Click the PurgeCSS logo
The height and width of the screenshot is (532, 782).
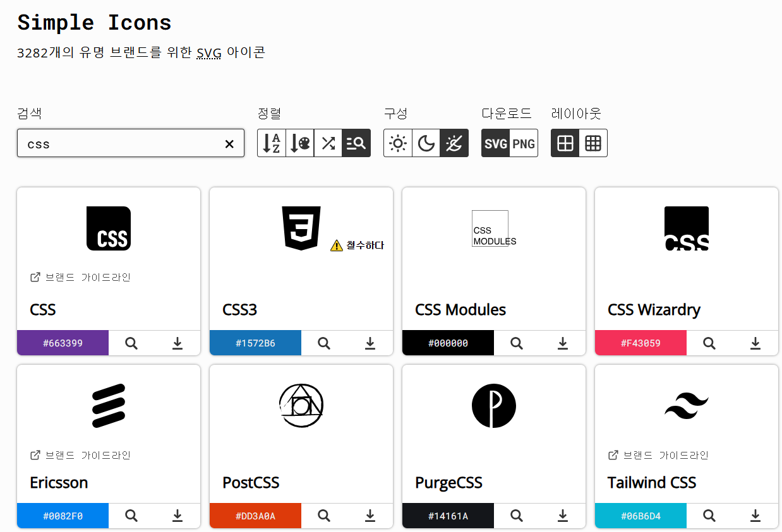(494, 406)
